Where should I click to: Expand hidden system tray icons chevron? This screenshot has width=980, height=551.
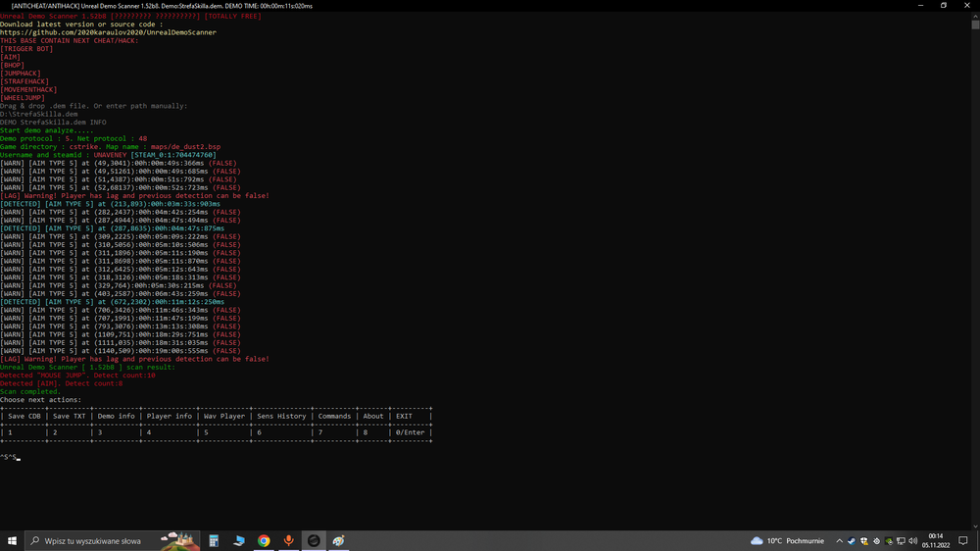pos(840,541)
